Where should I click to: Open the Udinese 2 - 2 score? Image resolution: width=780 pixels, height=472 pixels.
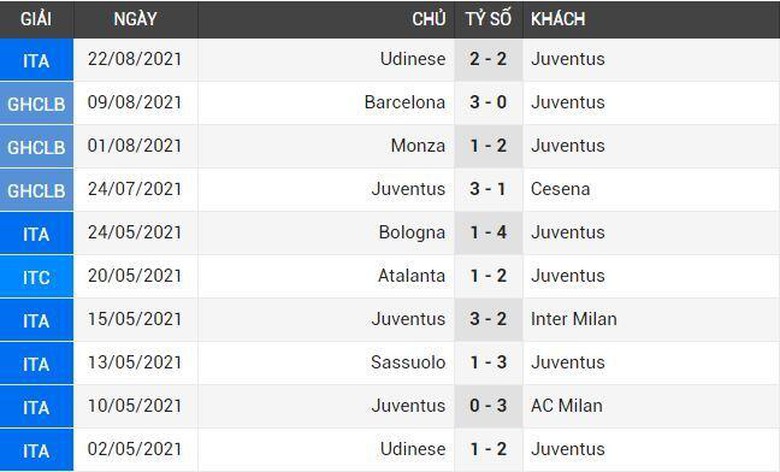pyautogui.click(x=488, y=59)
